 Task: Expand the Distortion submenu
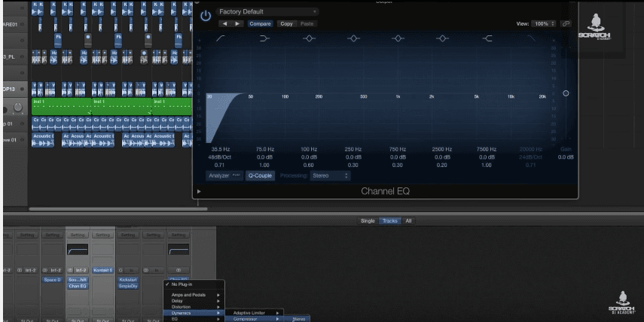pyautogui.click(x=194, y=307)
